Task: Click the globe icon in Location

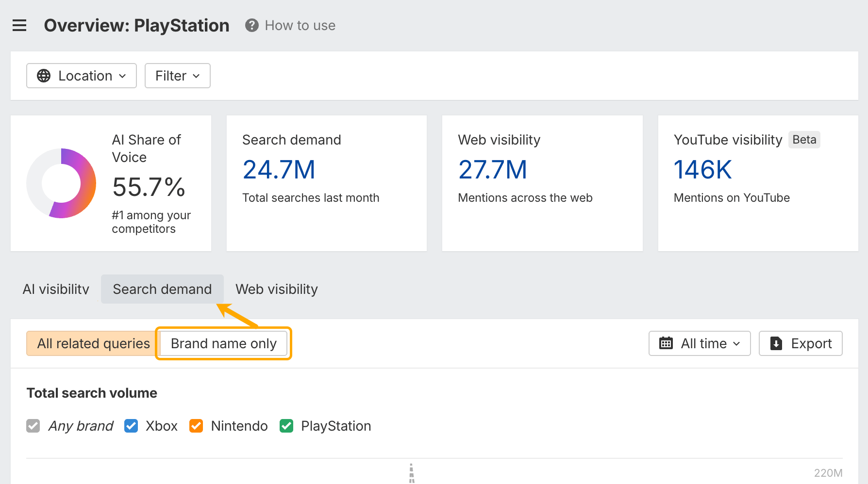Action: (x=44, y=76)
